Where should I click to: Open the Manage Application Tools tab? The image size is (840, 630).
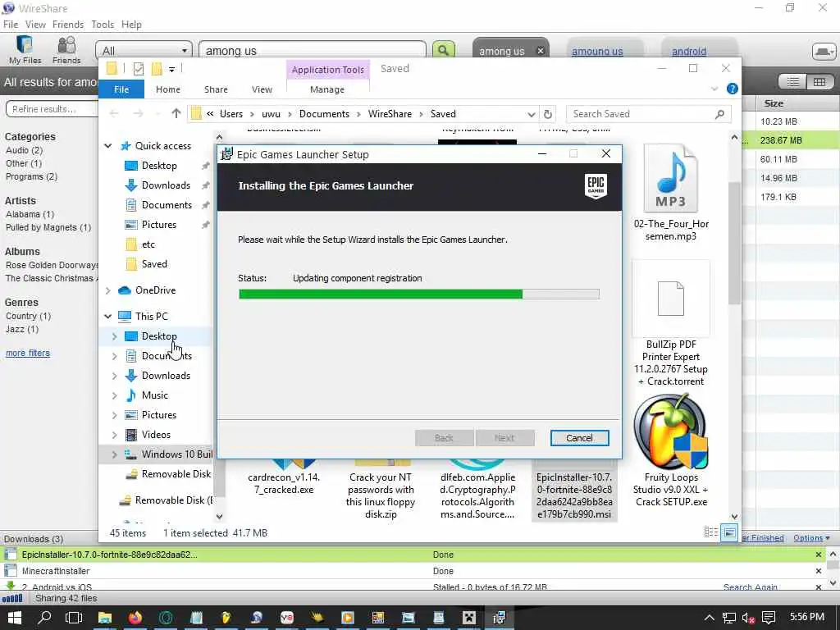(327, 89)
